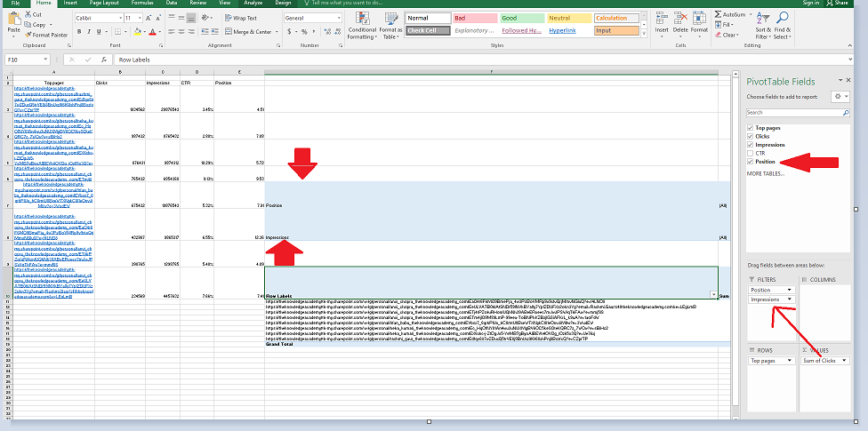Uncheck the Position field checkbox
This screenshot has width=868, height=431.
(750, 162)
